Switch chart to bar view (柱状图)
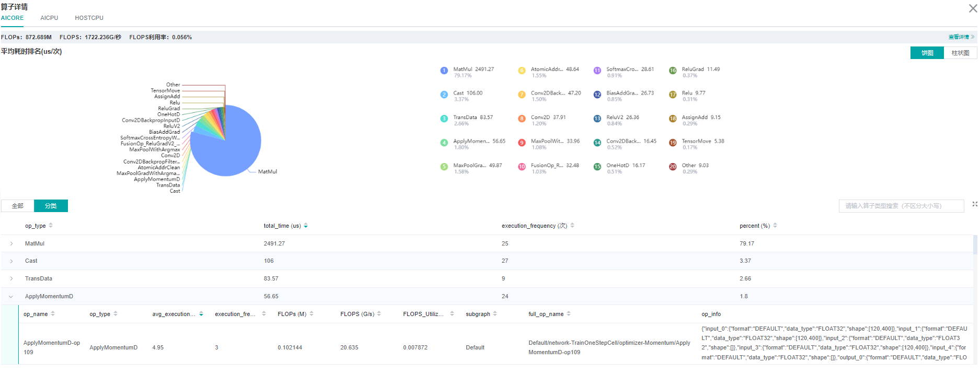 pos(960,53)
